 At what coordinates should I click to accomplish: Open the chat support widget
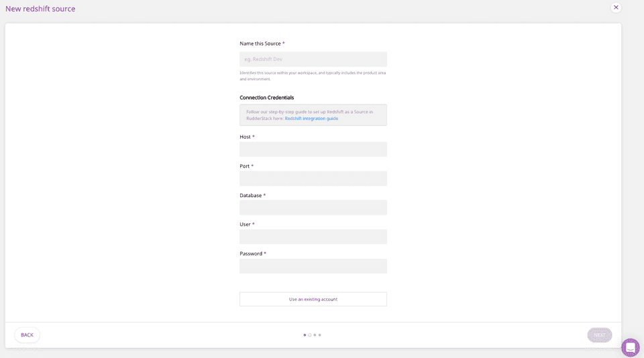(x=630, y=347)
